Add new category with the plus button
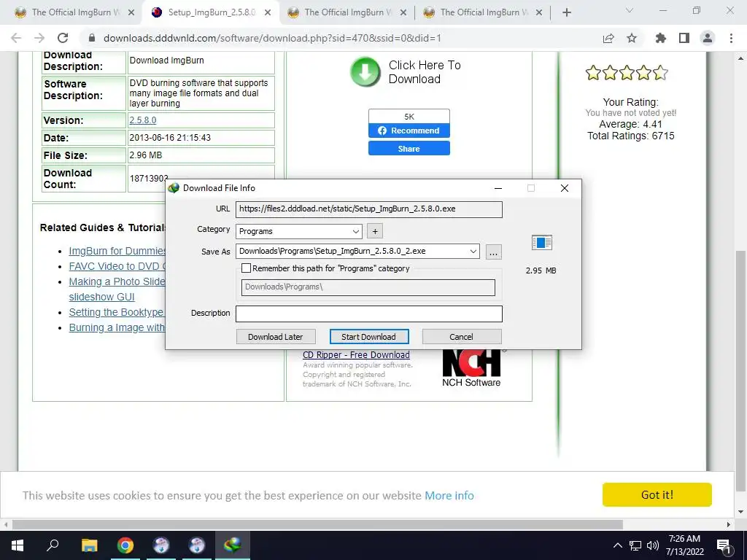This screenshot has width=747, height=560. pyautogui.click(x=375, y=231)
